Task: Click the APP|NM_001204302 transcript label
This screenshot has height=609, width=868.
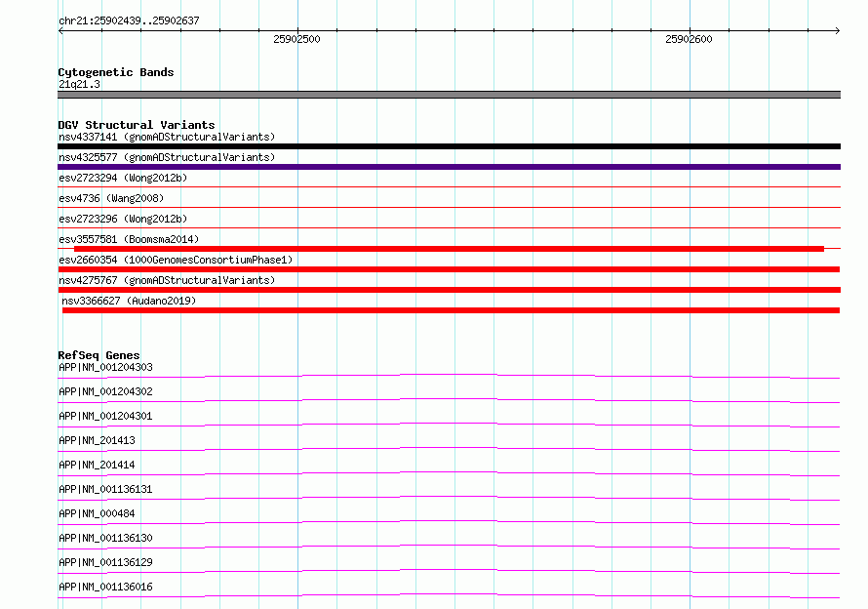Action: [x=105, y=391]
